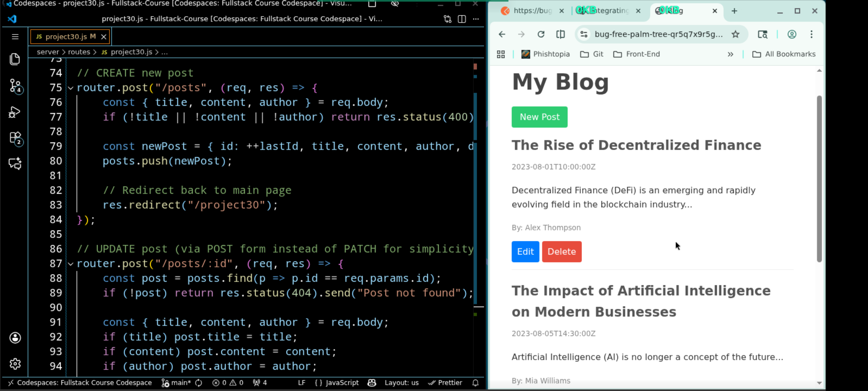Open the Extensions panel
This screenshot has width=868, height=391.
pos(15,138)
